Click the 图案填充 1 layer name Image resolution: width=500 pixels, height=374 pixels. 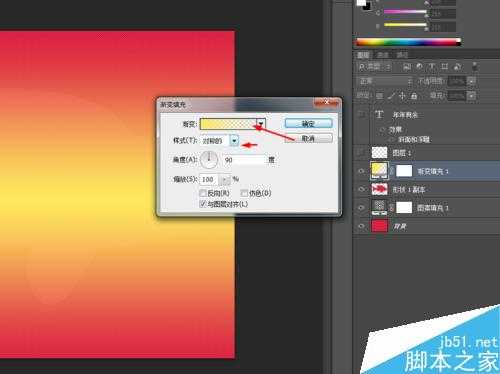433,208
